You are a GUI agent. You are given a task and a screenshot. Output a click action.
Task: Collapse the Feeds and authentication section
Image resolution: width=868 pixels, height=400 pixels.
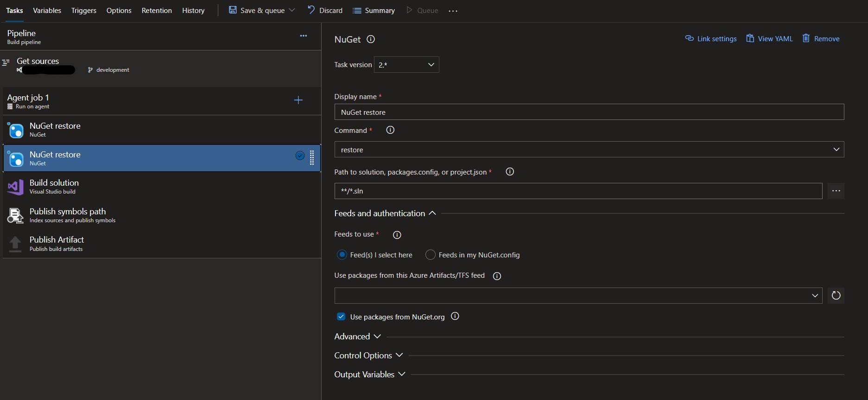coord(385,213)
